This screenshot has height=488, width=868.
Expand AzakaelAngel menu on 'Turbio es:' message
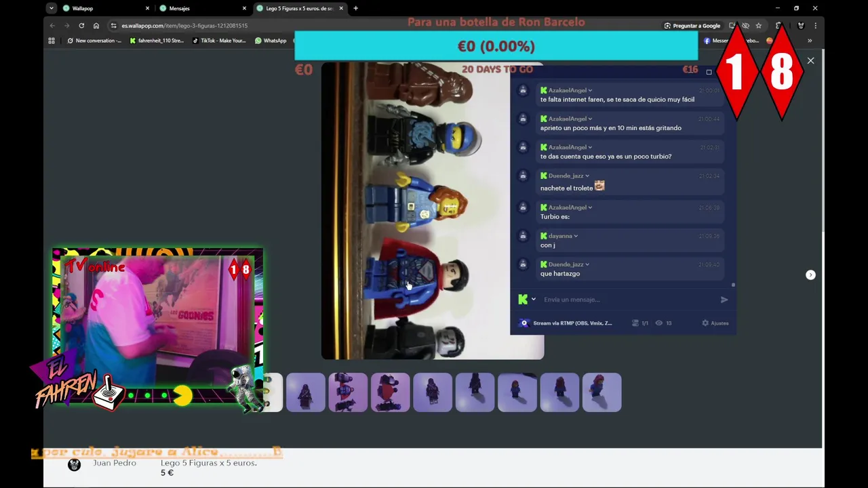590,207
